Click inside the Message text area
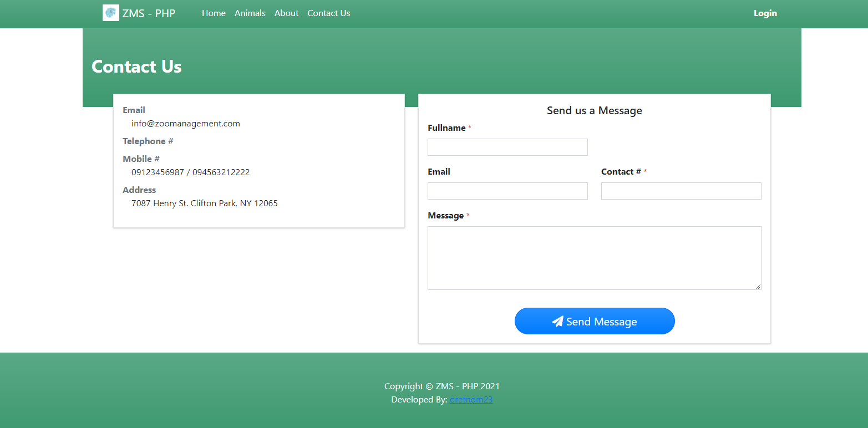Viewport: 868px width, 428px height. click(x=593, y=258)
